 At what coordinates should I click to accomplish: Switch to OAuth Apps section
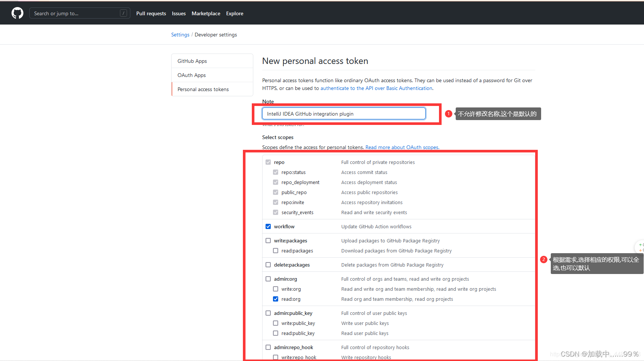pyautogui.click(x=191, y=75)
